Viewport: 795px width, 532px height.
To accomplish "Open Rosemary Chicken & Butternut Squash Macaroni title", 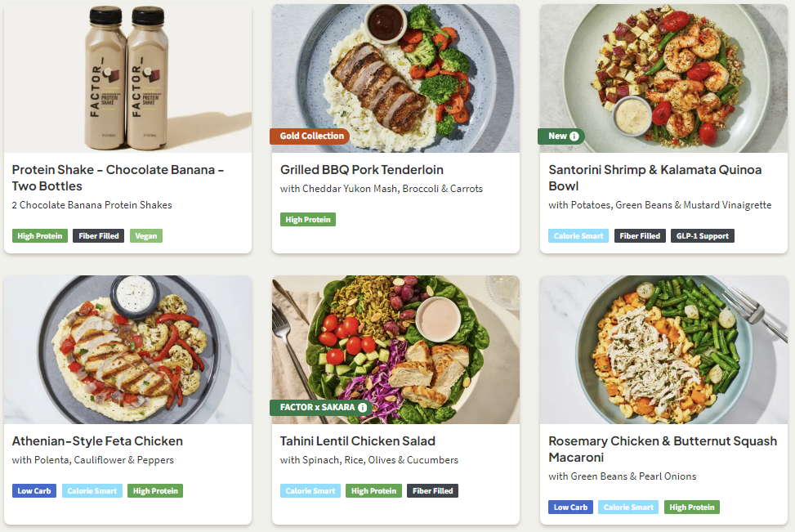I will pyautogui.click(x=662, y=449).
